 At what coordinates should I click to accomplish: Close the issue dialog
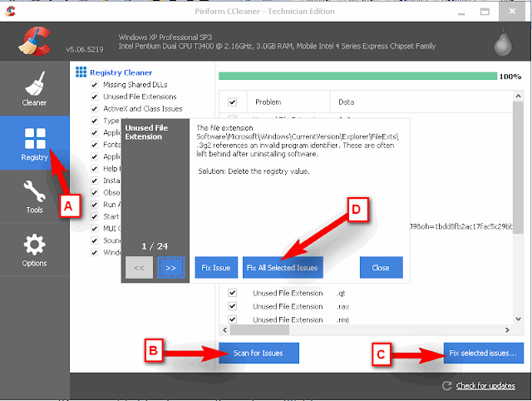pyautogui.click(x=382, y=268)
